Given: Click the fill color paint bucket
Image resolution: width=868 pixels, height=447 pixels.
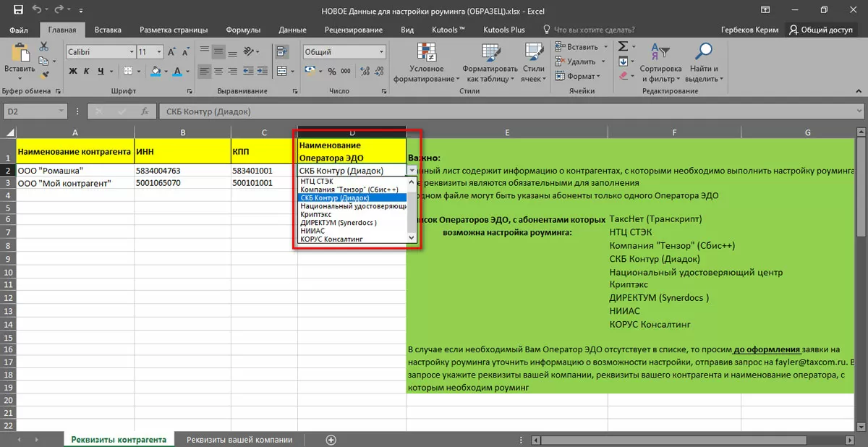Looking at the screenshot, I should click(156, 72).
